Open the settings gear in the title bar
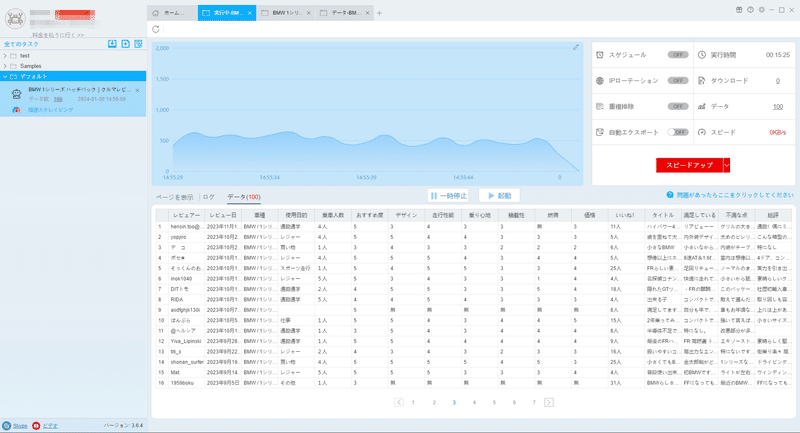The height and width of the screenshot is (433, 800). pyautogui.click(x=762, y=10)
